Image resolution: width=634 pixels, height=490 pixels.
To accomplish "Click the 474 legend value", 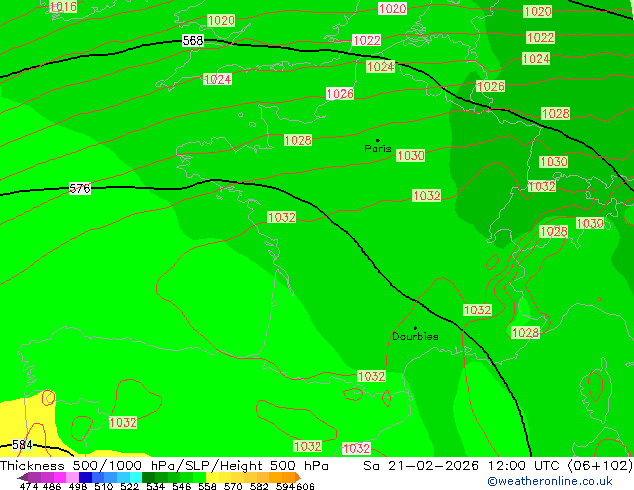I will pos(29,486).
